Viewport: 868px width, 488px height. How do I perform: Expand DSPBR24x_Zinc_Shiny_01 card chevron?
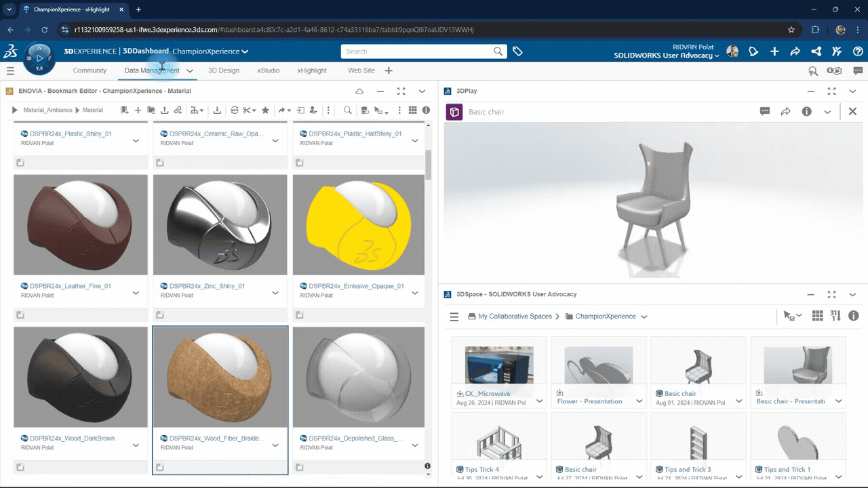[x=275, y=293]
